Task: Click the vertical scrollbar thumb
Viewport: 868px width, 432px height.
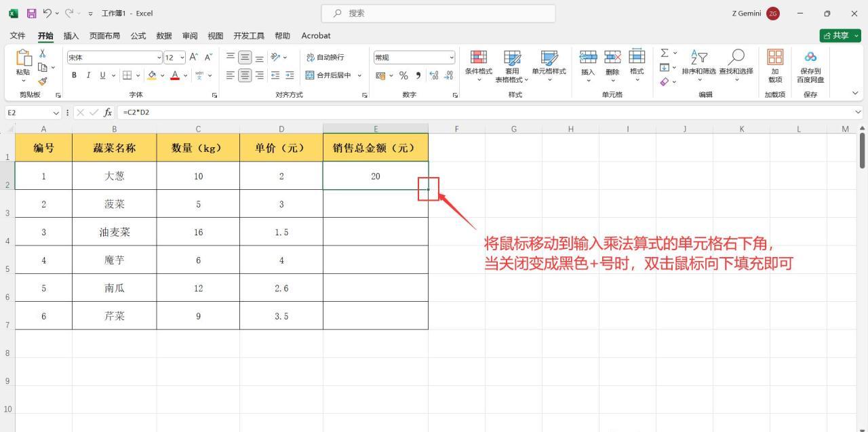Action: click(862, 150)
